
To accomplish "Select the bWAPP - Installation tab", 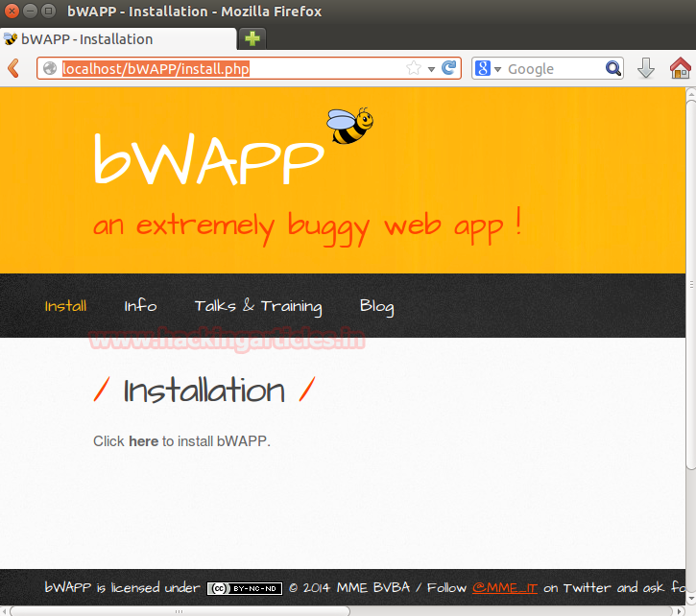I will [x=118, y=39].
